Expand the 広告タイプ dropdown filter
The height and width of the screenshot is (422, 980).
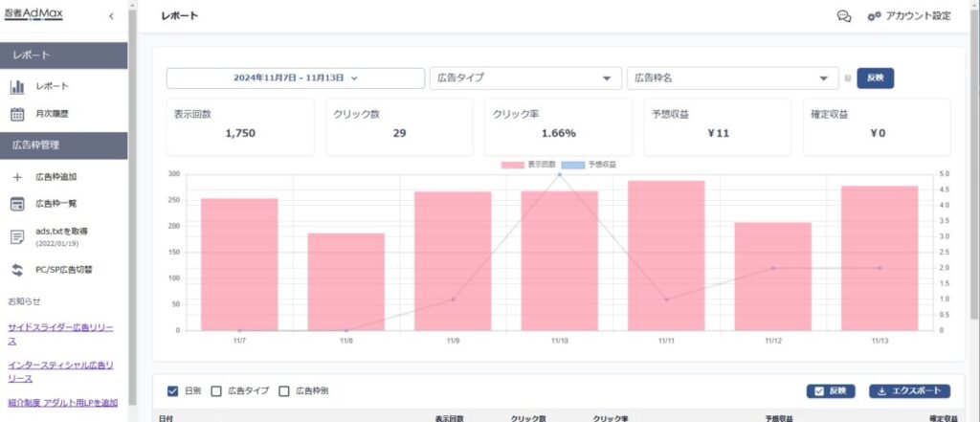(524, 78)
